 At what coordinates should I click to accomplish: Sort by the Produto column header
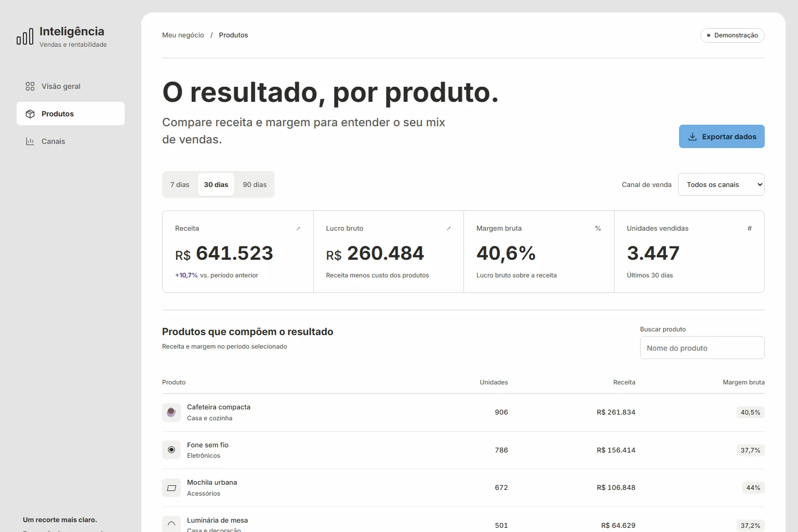click(x=174, y=382)
